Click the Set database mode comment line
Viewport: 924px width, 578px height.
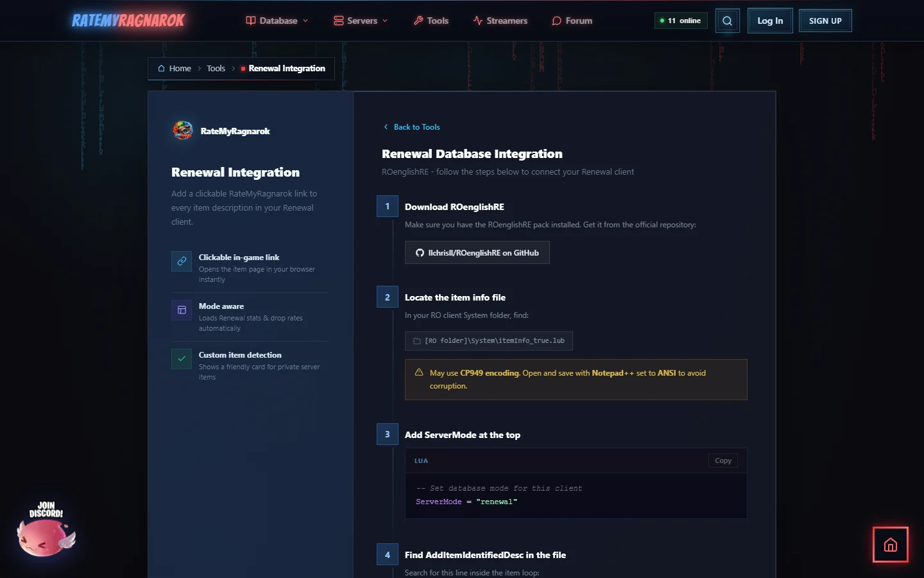click(x=499, y=489)
